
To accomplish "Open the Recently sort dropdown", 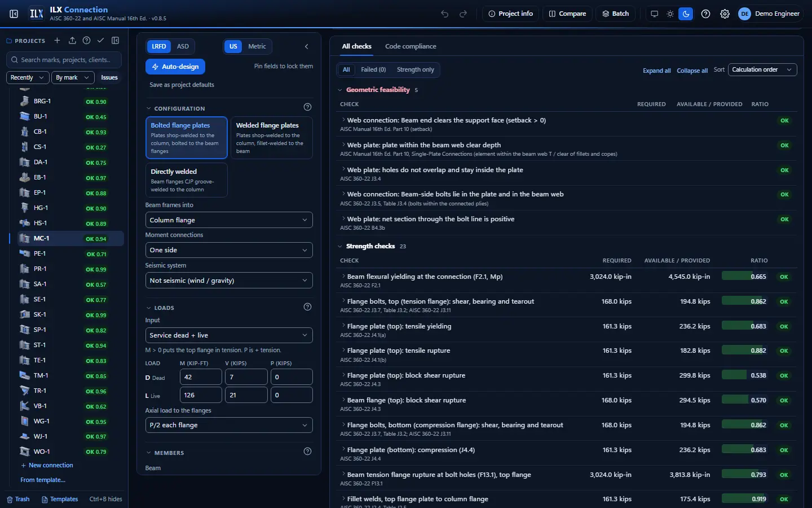I will click(x=28, y=77).
